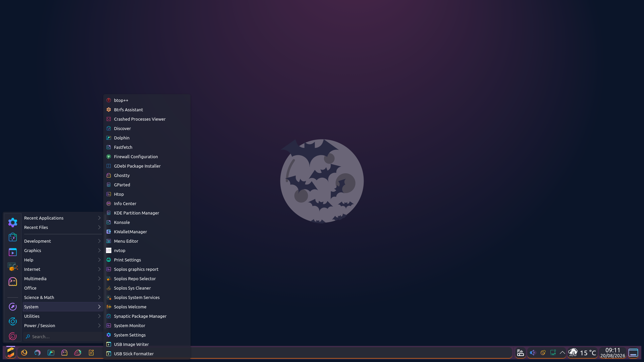
Task: Open the software store bag favorite icon
Action: 13,237
